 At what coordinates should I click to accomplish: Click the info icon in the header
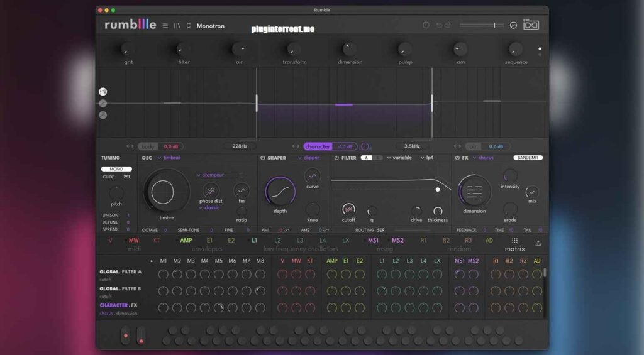point(426,25)
